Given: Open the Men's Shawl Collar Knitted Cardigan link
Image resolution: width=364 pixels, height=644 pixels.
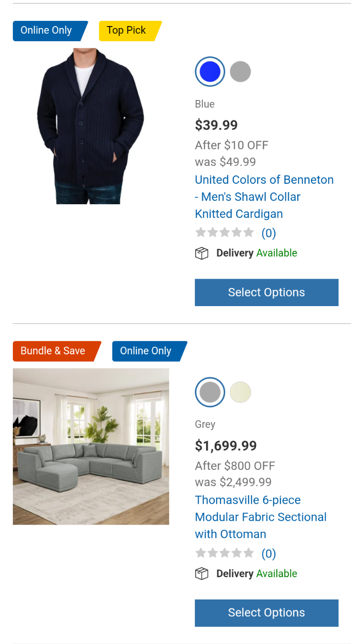Looking at the screenshot, I should [264, 197].
